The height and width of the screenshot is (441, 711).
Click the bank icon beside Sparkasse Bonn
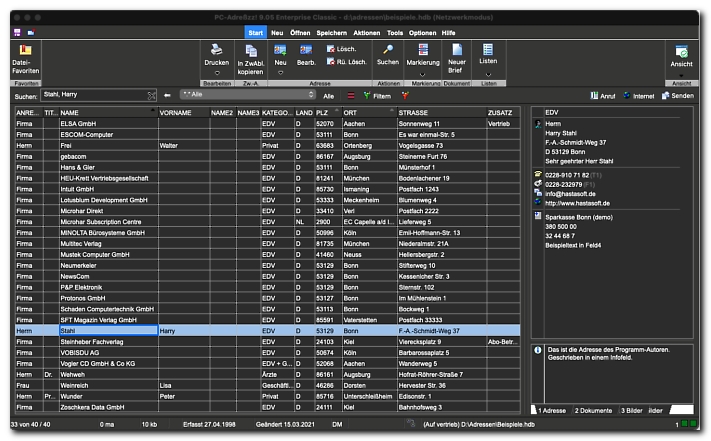pos(538,216)
